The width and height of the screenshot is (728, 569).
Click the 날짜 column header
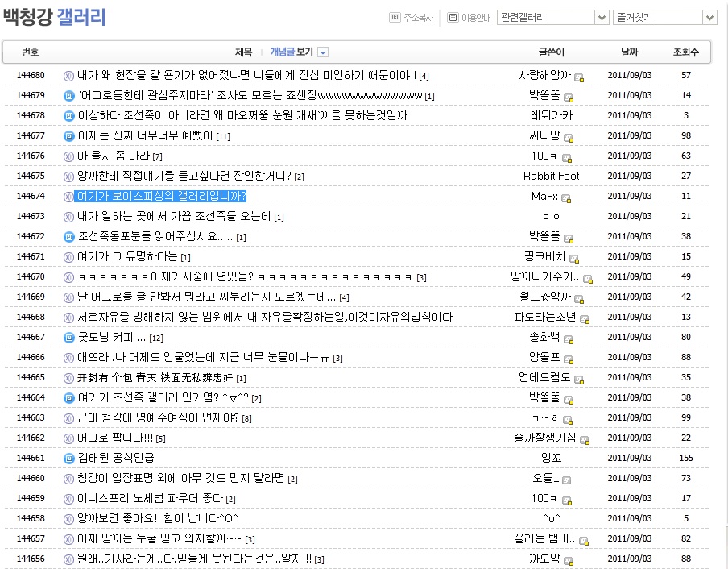[x=629, y=52]
